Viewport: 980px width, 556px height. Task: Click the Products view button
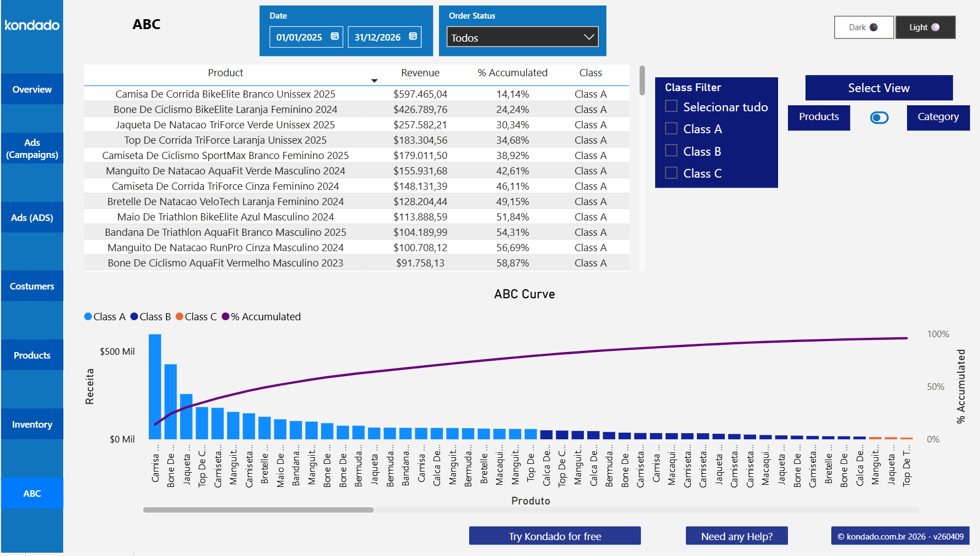(x=818, y=117)
